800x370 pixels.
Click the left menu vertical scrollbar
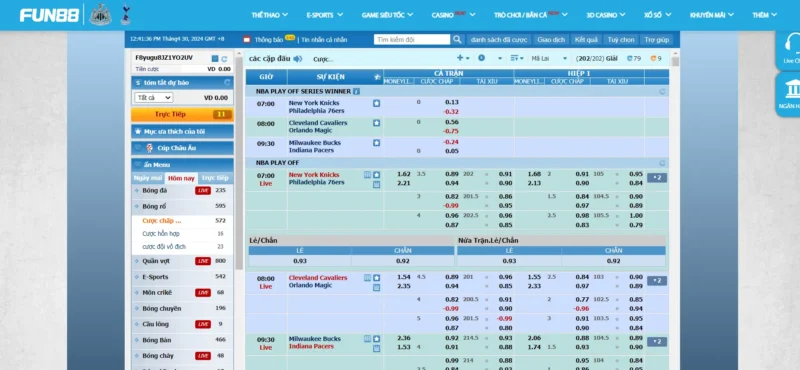click(x=239, y=163)
